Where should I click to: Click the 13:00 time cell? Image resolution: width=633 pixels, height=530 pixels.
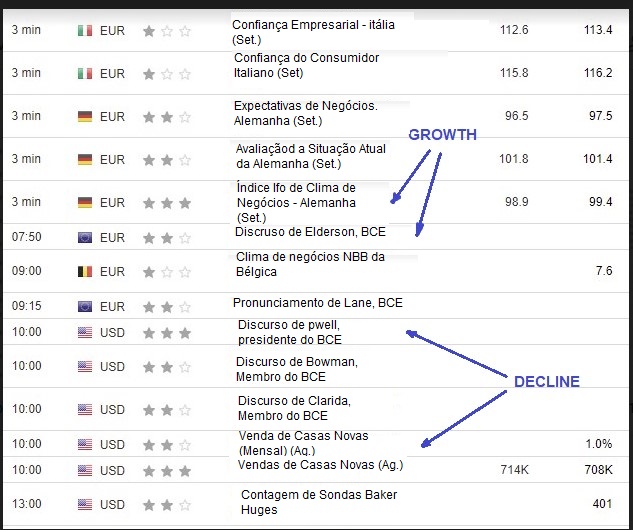click(27, 504)
